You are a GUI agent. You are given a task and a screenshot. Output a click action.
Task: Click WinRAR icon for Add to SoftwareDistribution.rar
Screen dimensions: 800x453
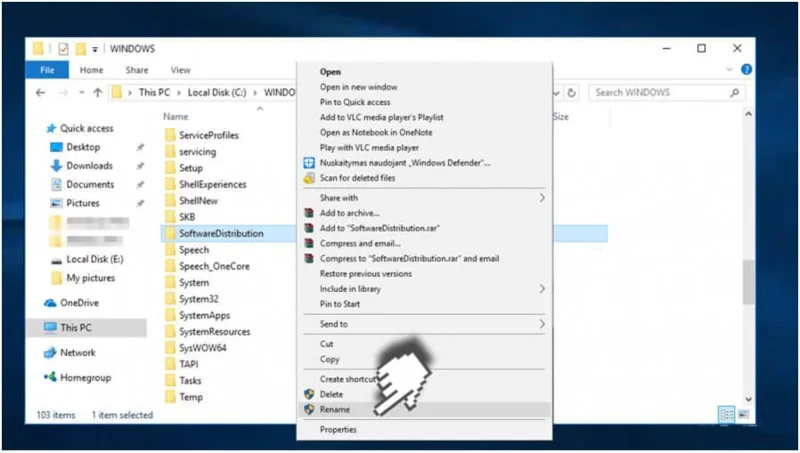pos(309,228)
